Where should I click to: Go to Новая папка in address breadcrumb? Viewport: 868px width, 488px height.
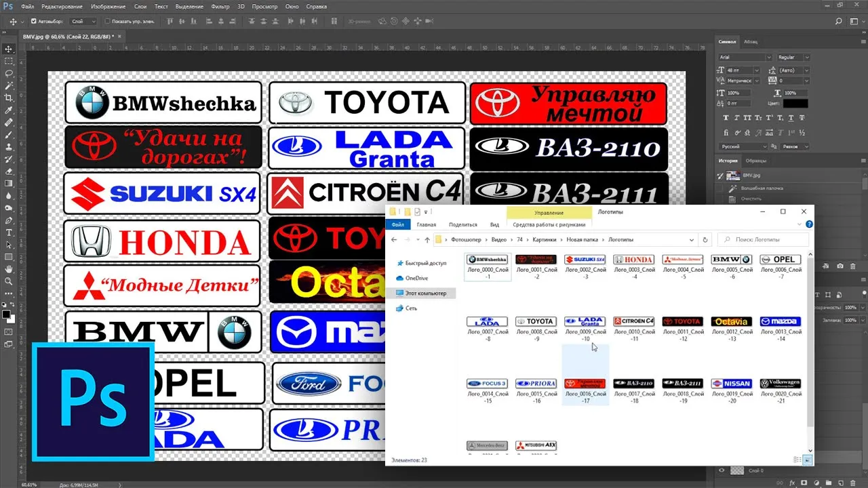583,239
